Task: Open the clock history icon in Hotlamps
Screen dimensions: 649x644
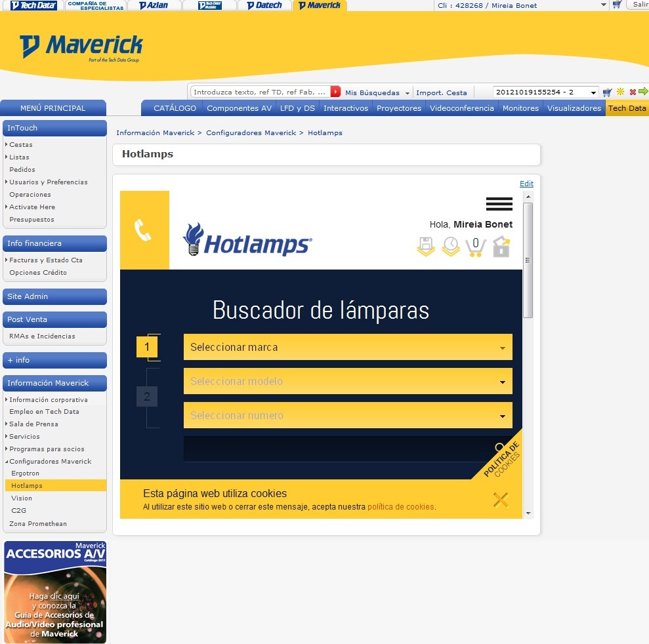Action: 450,247
